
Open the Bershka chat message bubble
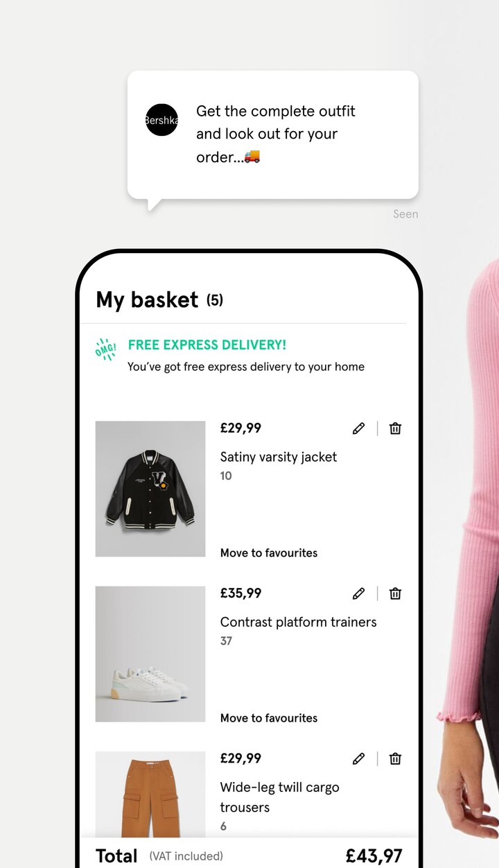(x=273, y=135)
